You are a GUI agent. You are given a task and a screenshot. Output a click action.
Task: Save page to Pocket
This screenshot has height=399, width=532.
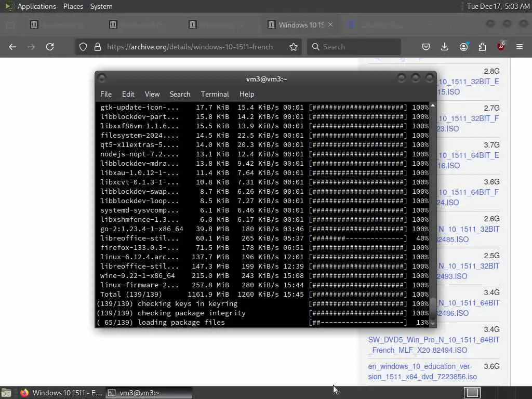coord(426,47)
